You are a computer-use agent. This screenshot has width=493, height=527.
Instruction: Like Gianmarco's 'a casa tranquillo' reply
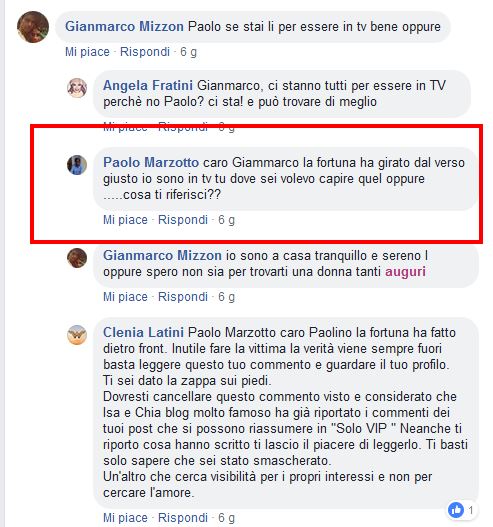click(x=125, y=297)
